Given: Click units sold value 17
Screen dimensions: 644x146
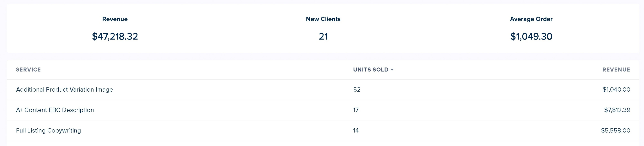Looking at the screenshot, I should pos(356,110).
